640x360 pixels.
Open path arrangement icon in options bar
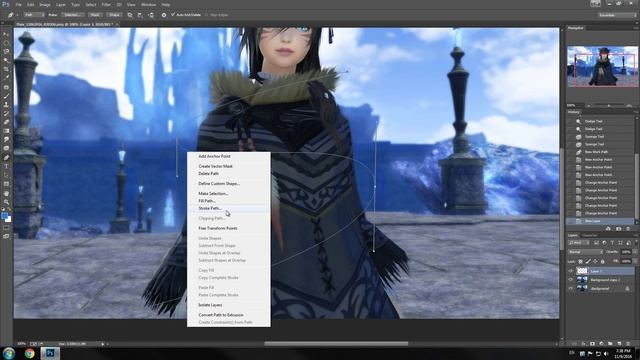coord(151,15)
